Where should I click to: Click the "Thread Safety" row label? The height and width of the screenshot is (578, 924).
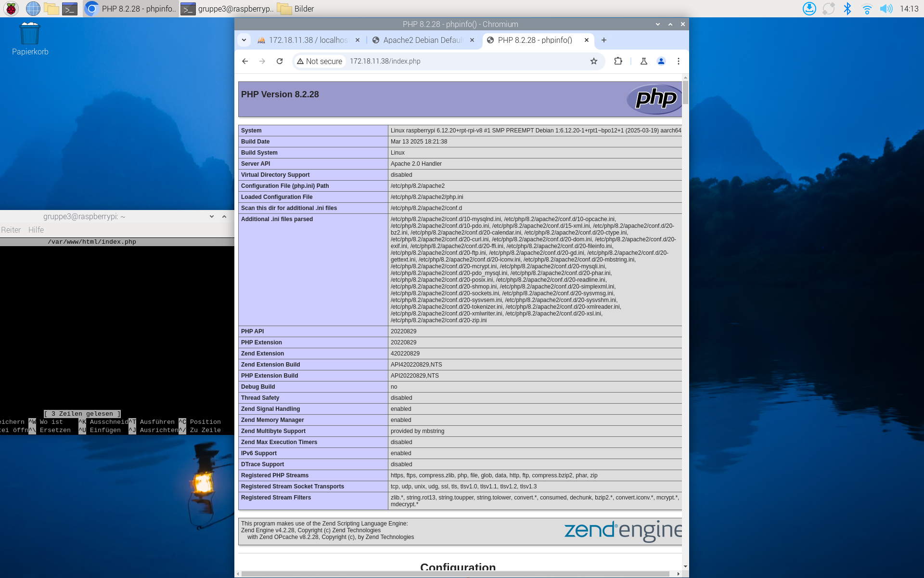coord(260,398)
